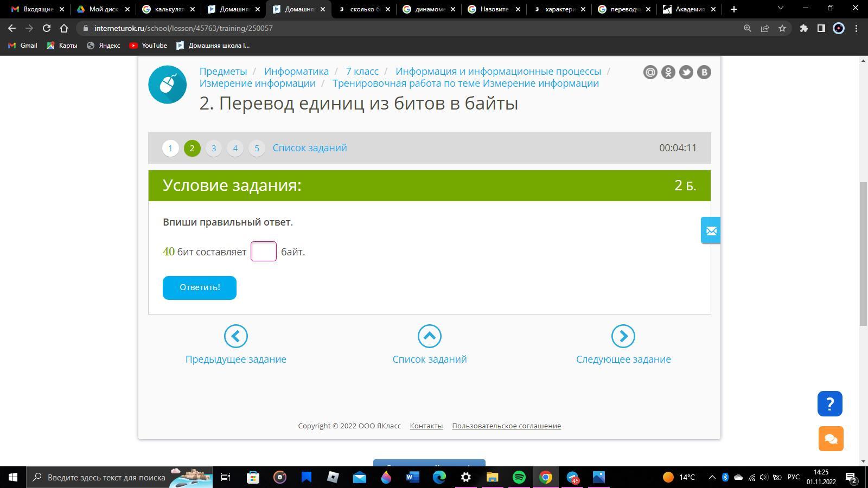Expand the browser tab search dropdown
Image resolution: width=868 pixels, height=488 pixels.
[x=780, y=9]
